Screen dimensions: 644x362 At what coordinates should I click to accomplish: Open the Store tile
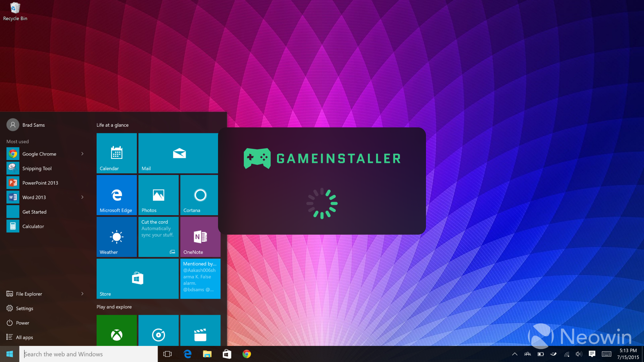point(138,279)
